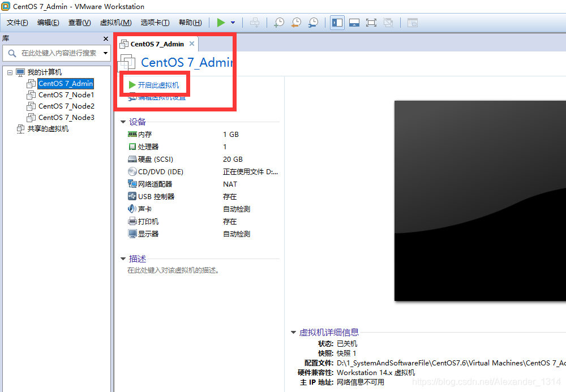Collapse the 虚拟机详细信息 section
The image size is (566, 392).
tap(293, 333)
